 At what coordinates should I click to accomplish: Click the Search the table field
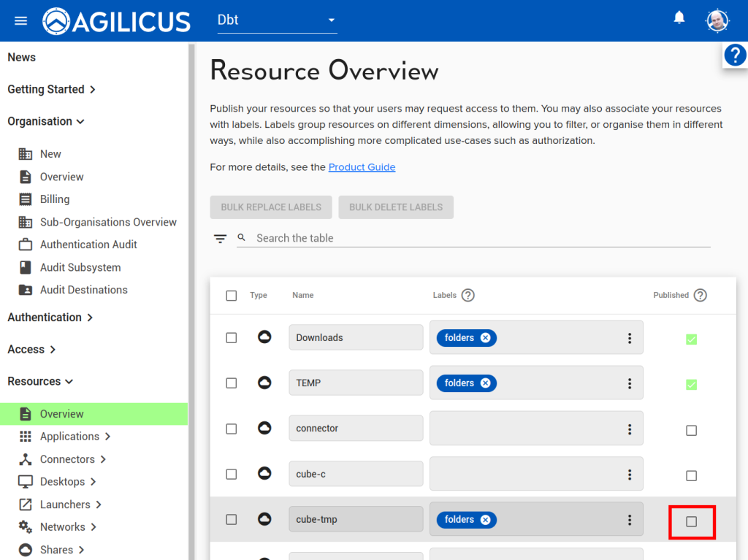tap(475, 238)
